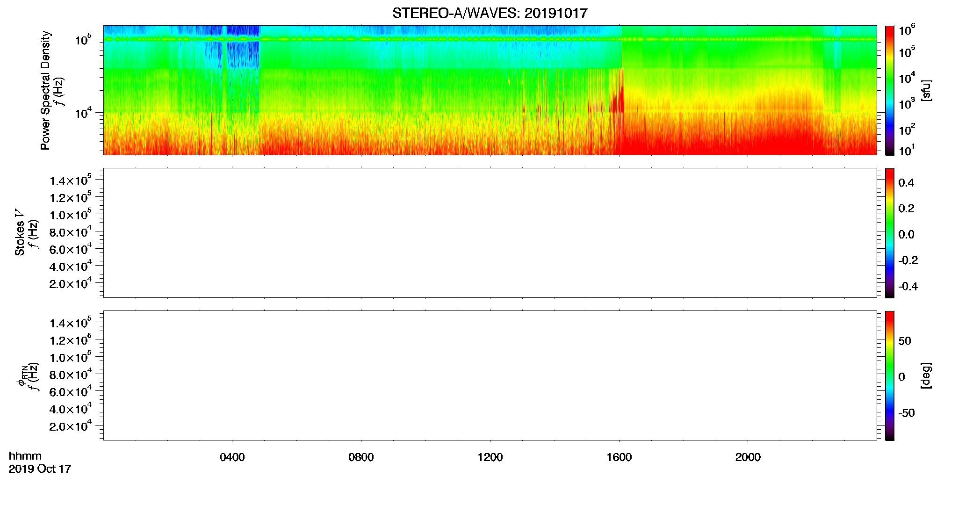980x505 pixels.
Task: Click the 1600 time tick label
Action: (619, 457)
